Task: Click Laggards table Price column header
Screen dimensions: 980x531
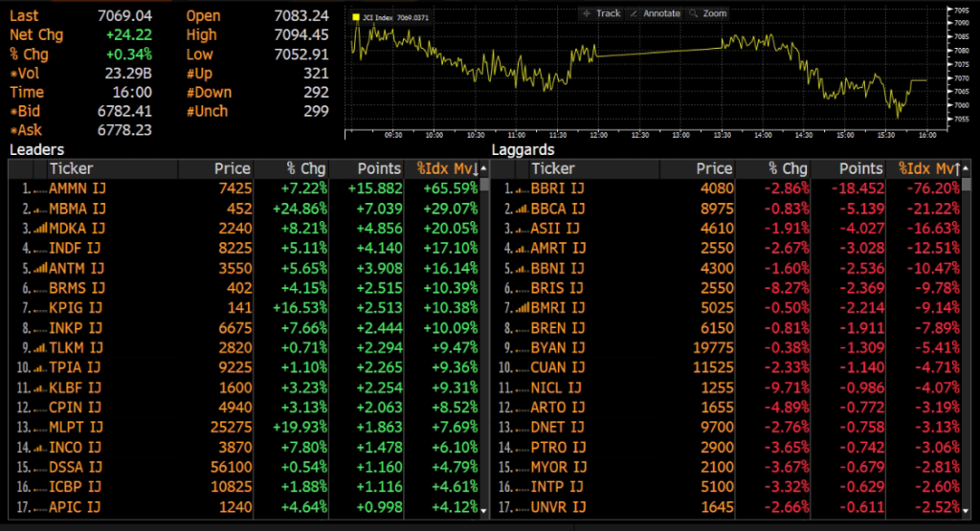Action: pos(714,168)
